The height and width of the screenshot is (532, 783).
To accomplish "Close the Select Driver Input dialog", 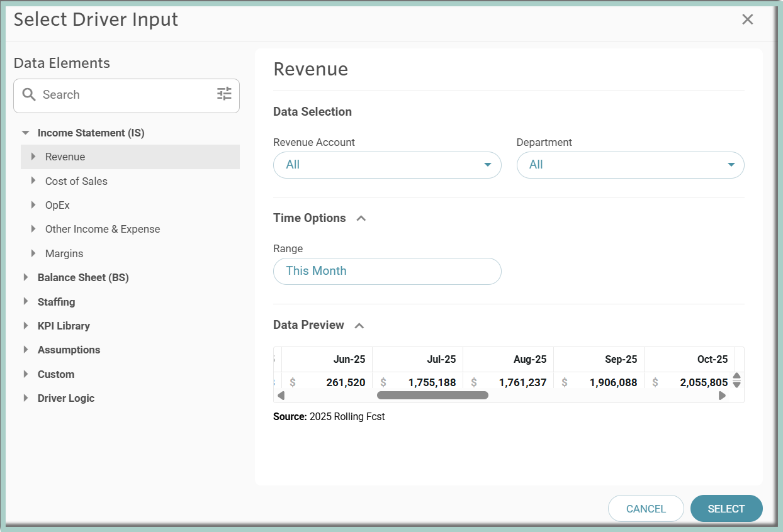I will click(748, 19).
